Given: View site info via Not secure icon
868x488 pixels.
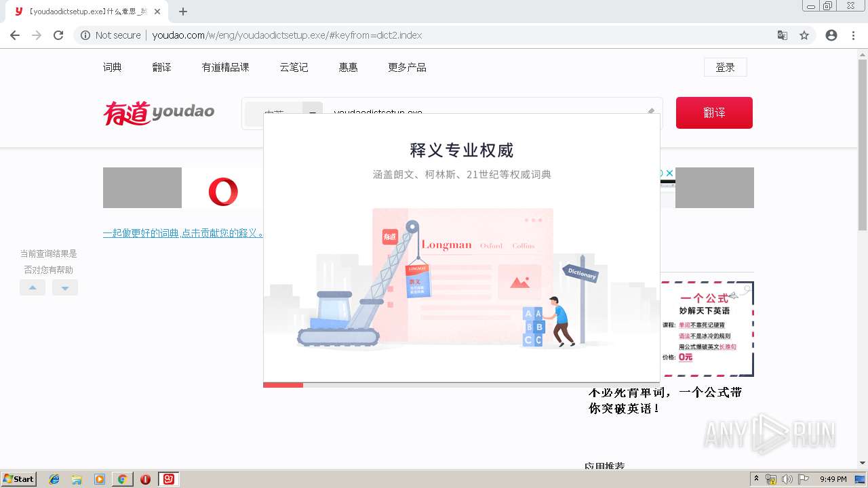Looking at the screenshot, I should tap(85, 35).
